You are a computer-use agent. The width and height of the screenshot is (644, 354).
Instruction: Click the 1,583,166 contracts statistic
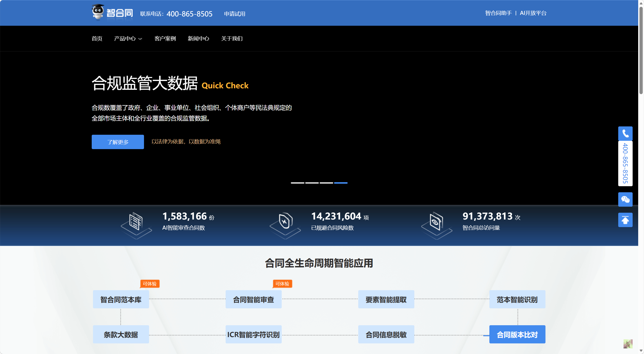point(184,216)
